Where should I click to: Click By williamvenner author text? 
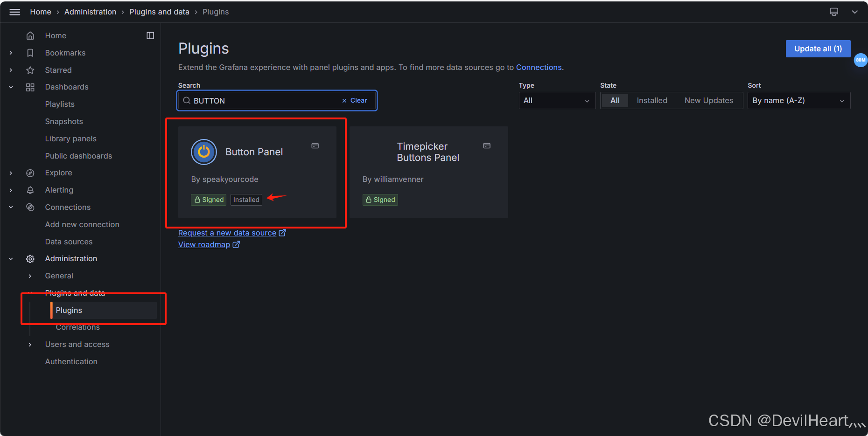tap(393, 180)
